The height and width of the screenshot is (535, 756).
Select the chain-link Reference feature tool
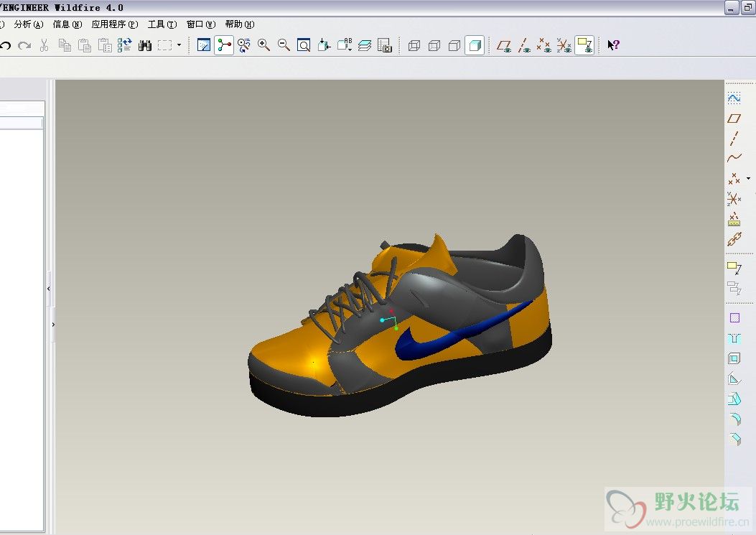734,239
